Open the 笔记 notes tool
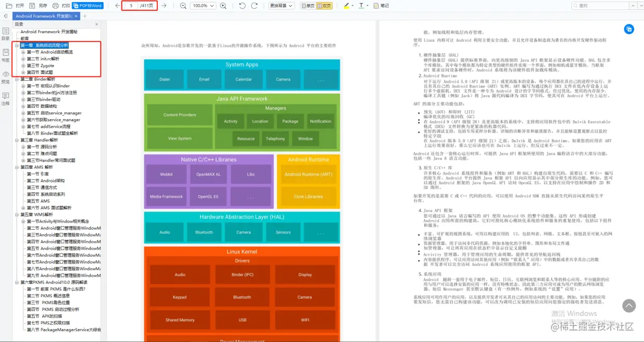644x342 pixels. [381, 6]
